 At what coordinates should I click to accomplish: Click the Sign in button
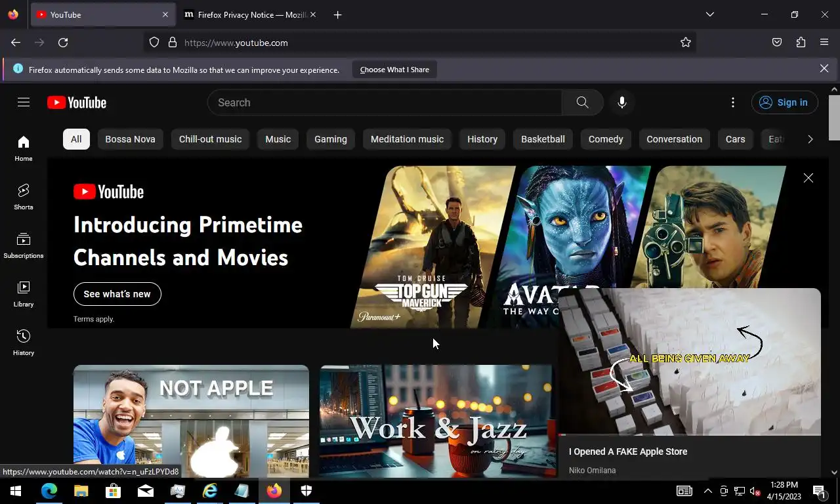click(784, 102)
